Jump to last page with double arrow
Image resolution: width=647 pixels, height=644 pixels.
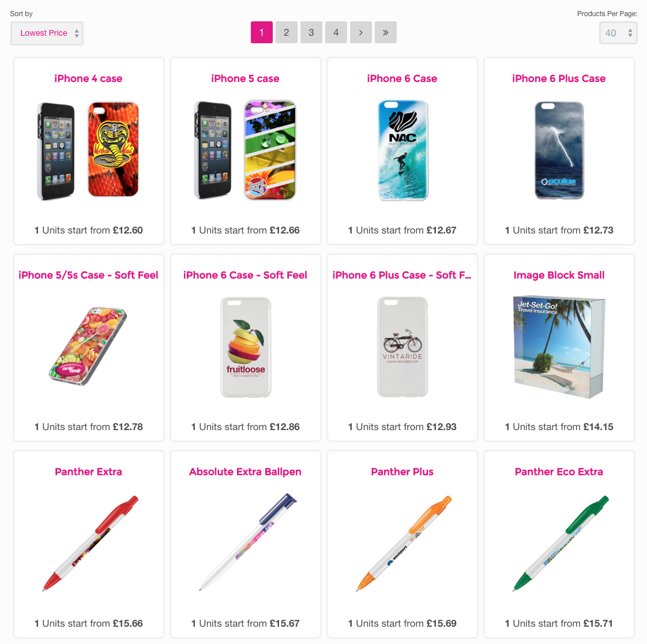tap(385, 32)
